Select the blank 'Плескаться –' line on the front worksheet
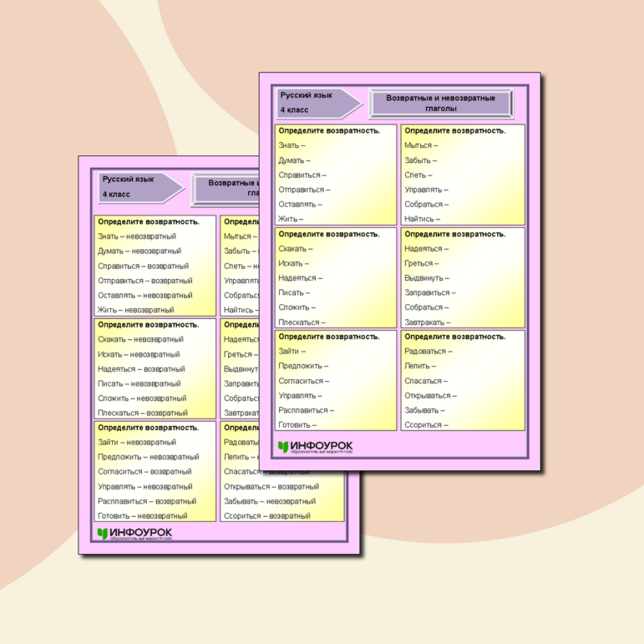The image size is (644, 644). (x=302, y=322)
